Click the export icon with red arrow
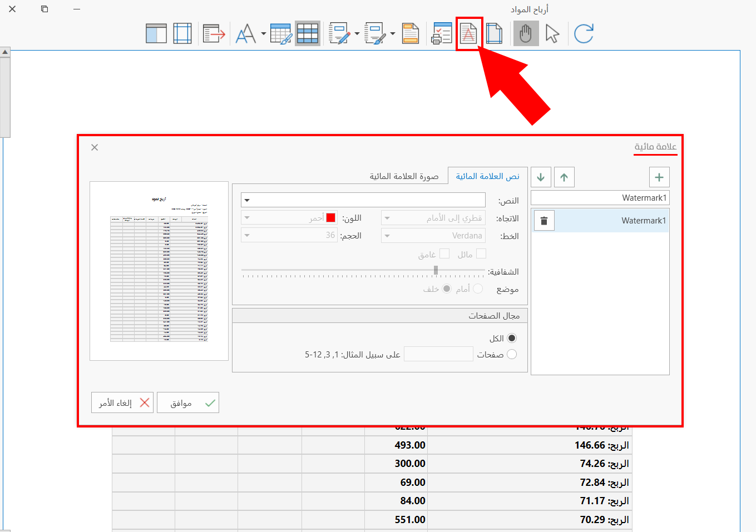This screenshot has height=532, width=756. (x=214, y=34)
